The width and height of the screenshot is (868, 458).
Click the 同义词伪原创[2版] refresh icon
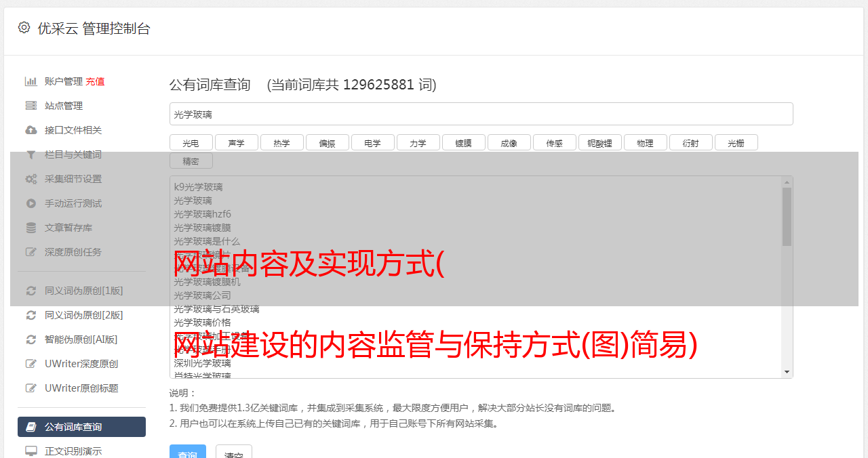[x=31, y=315]
